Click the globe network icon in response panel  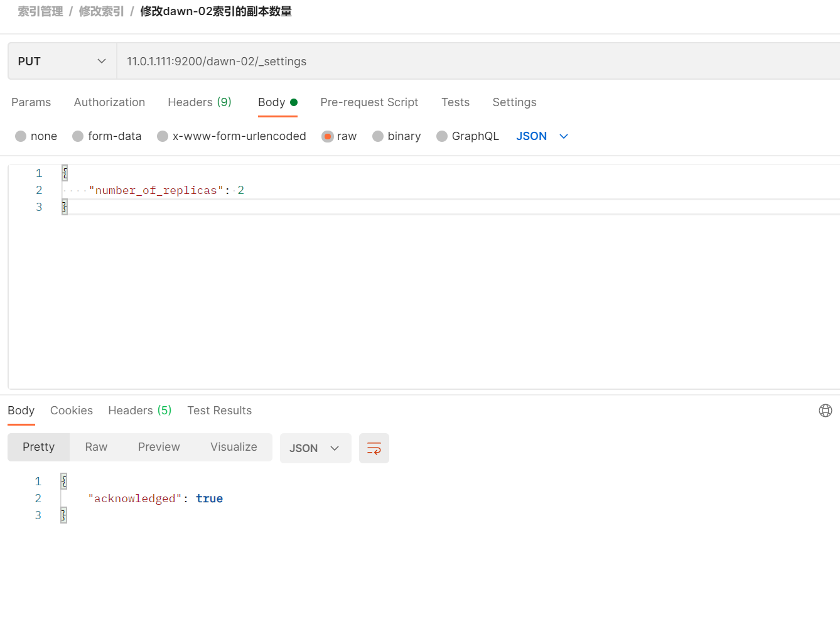pos(826,411)
